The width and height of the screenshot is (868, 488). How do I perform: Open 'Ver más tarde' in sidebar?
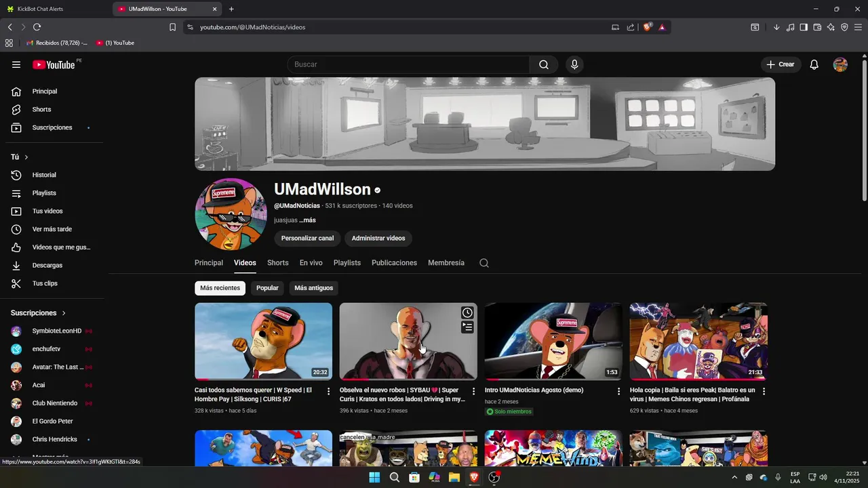pyautogui.click(x=52, y=229)
